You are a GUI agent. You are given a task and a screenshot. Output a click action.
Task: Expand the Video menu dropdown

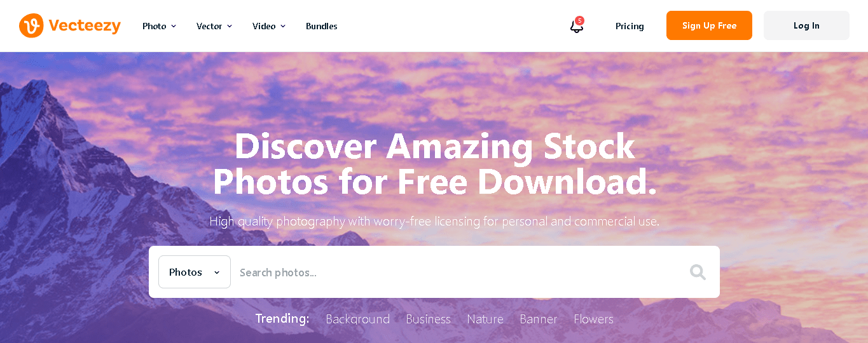point(269,26)
